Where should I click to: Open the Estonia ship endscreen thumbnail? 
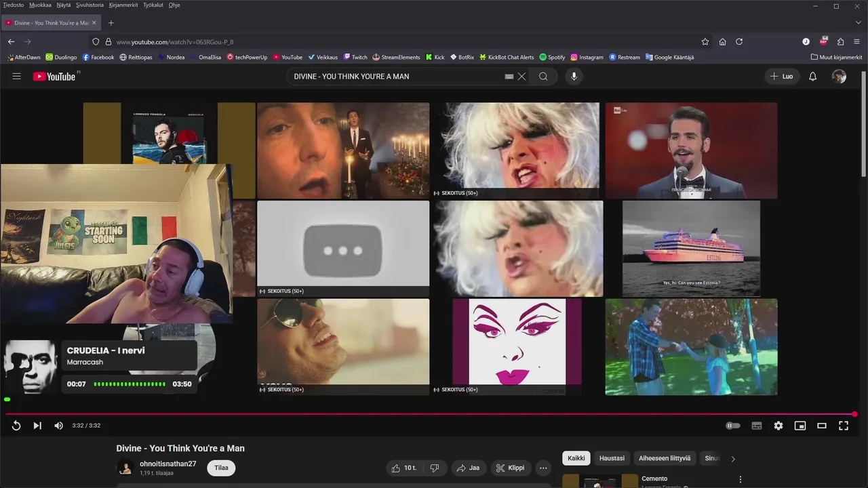(691, 249)
